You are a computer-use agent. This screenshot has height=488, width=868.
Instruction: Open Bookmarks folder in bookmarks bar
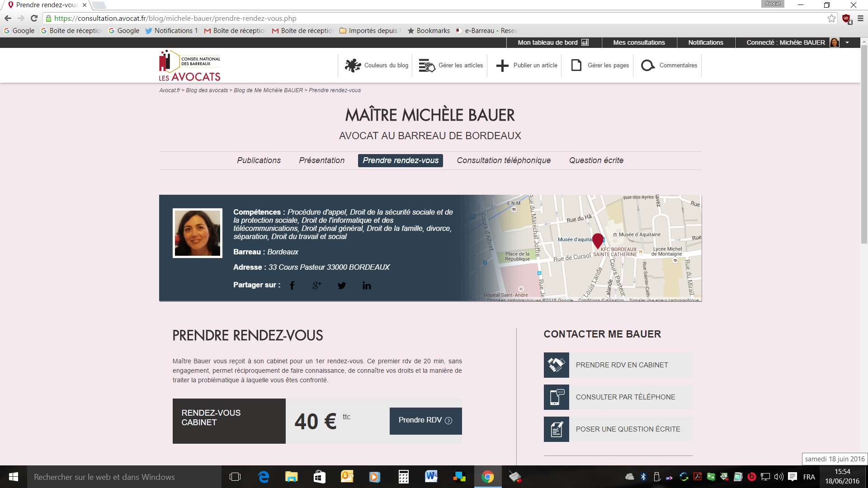tap(429, 31)
